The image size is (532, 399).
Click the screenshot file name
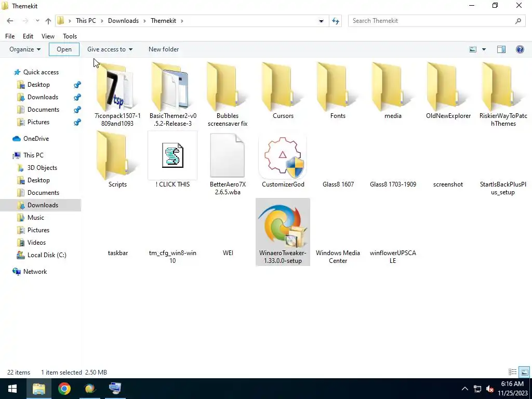[x=448, y=184]
